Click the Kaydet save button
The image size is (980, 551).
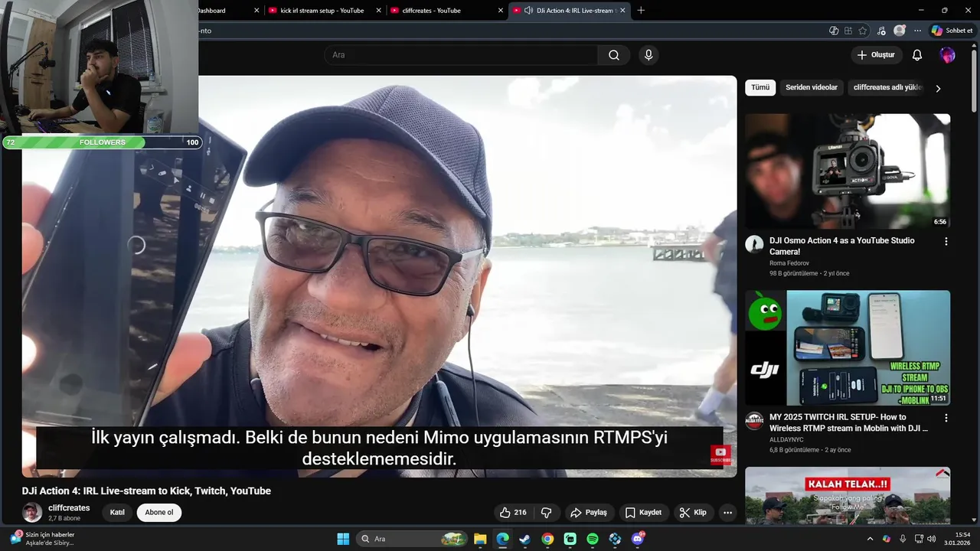click(x=643, y=513)
